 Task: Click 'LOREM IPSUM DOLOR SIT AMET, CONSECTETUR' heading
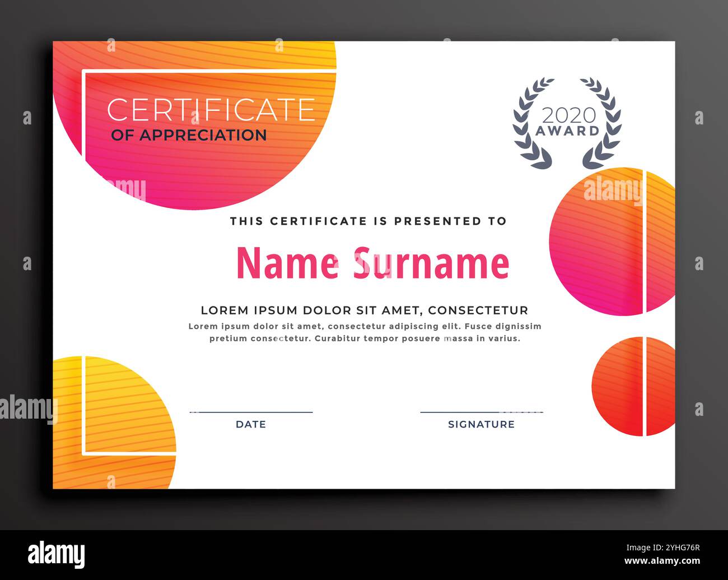click(365, 310)
